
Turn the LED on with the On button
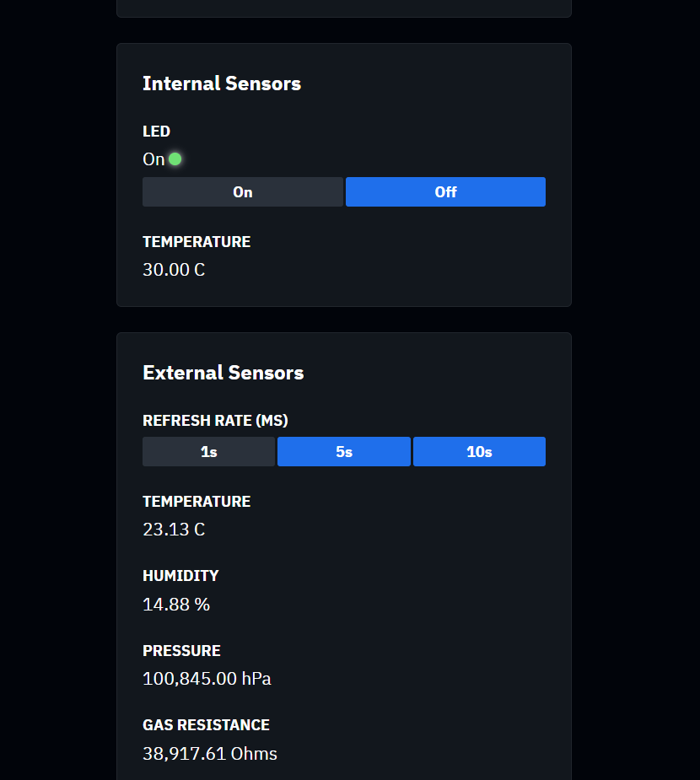pyautogui.click(x=243, y=192)
